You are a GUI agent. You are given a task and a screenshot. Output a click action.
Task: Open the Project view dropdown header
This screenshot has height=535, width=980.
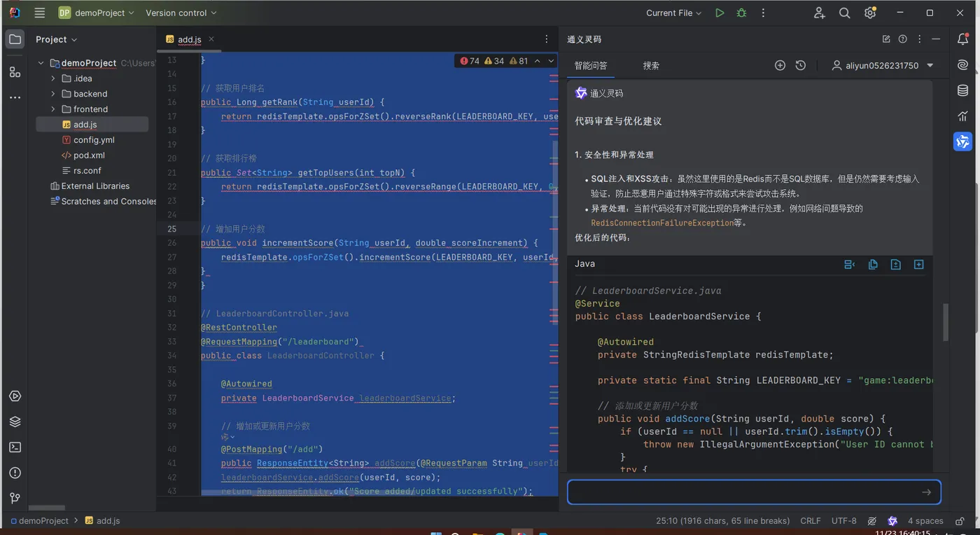coord(57,39)
